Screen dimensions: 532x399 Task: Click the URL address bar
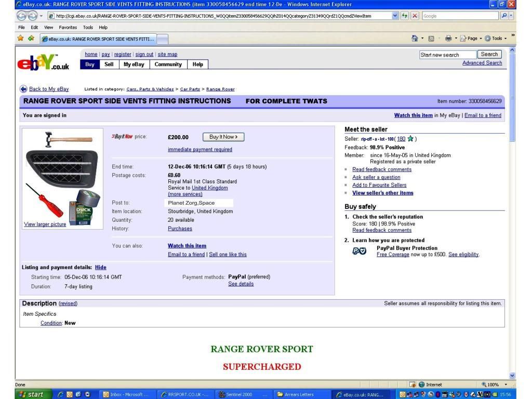220,16
